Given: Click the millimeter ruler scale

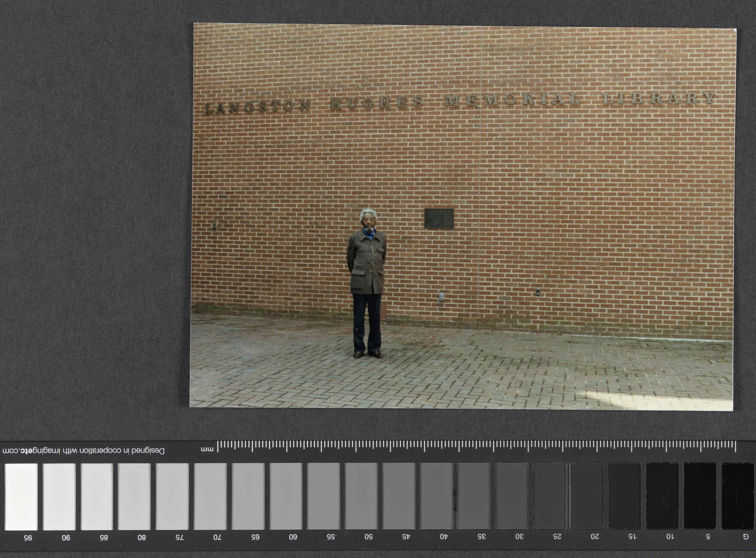Looking at the screenshot, I should click(477, 446).
